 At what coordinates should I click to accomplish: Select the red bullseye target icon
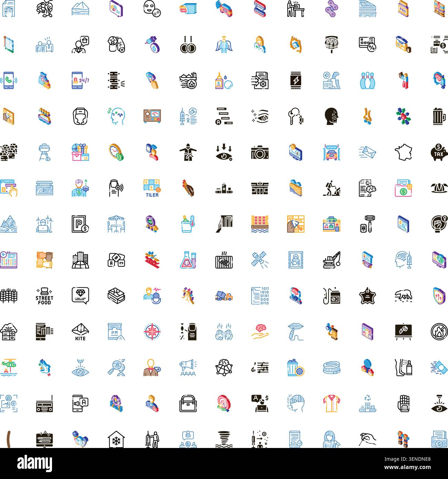click(x=224, y=403)
